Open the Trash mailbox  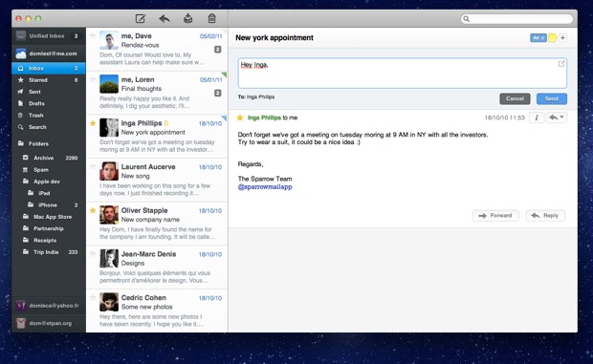click(49, 116)
